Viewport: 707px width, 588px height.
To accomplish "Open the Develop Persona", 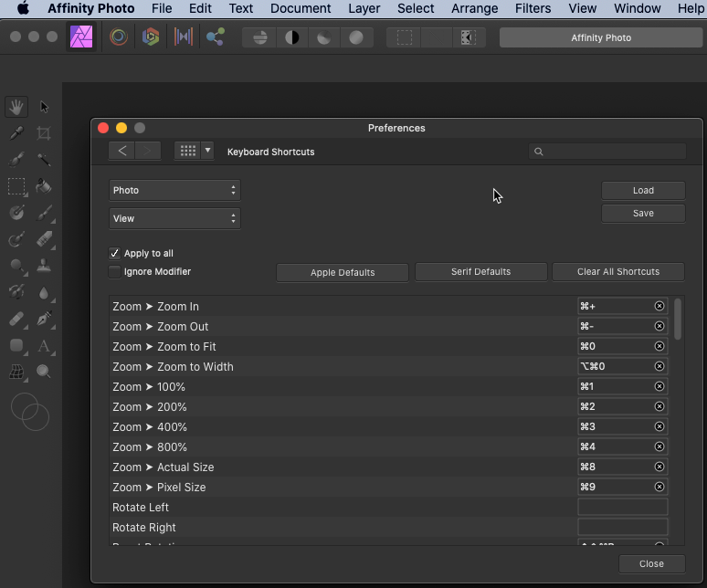I will point(151,37).
